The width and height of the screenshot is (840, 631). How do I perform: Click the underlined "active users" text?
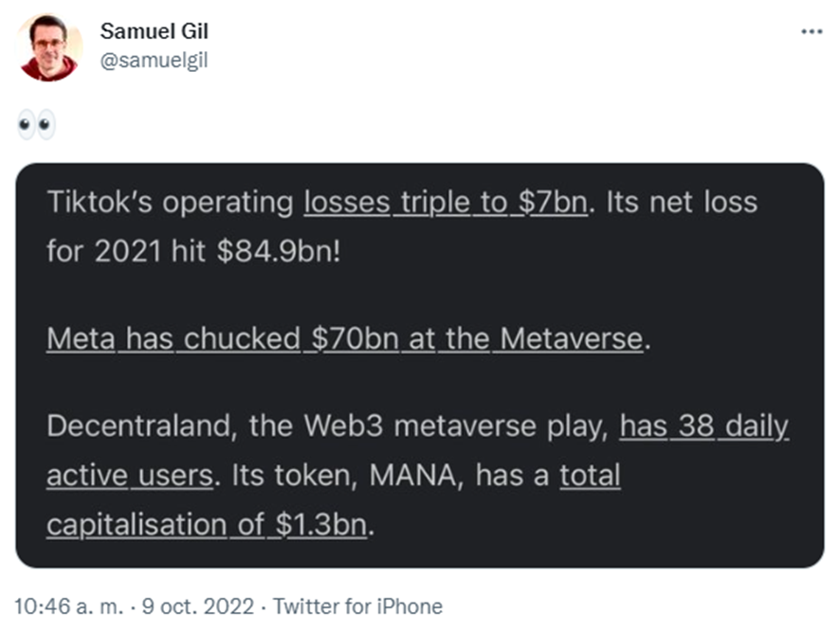129,475
